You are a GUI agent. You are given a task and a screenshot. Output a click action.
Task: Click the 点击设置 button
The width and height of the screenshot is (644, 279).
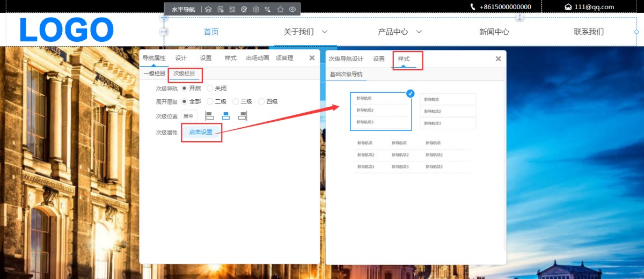pyautogui.click(x=201, y=132)
